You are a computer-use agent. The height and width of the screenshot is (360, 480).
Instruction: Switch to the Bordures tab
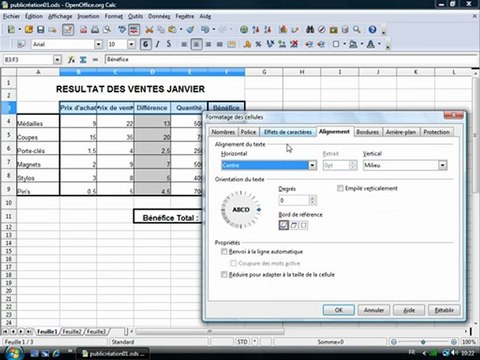pos(367,132)
